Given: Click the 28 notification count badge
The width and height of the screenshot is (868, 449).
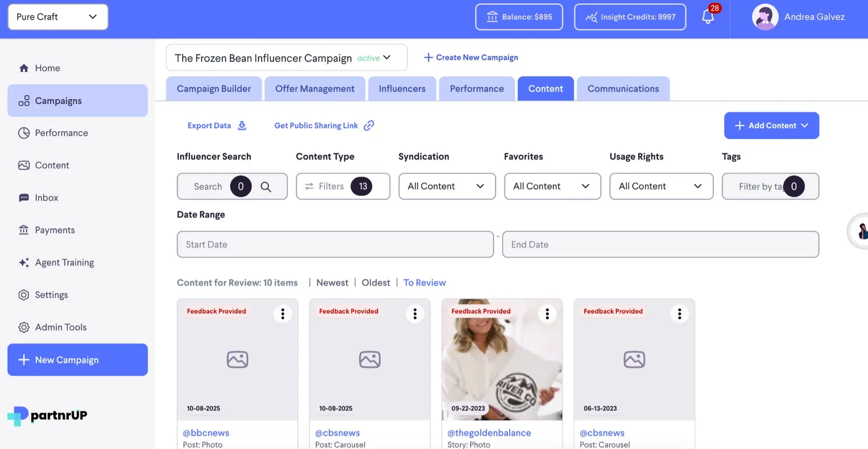Looking at the screenshot, I should click(715, 8).
